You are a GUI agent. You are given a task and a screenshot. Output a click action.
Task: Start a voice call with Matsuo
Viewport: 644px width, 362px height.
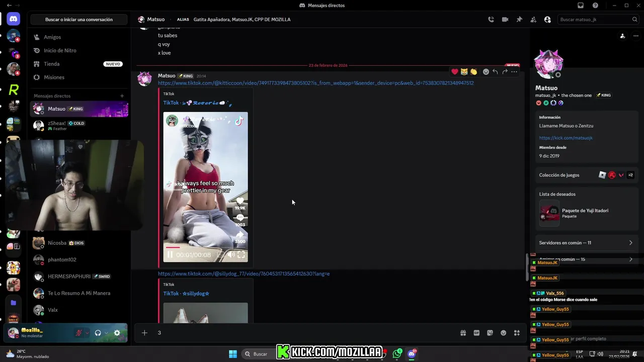click(491, 20)
